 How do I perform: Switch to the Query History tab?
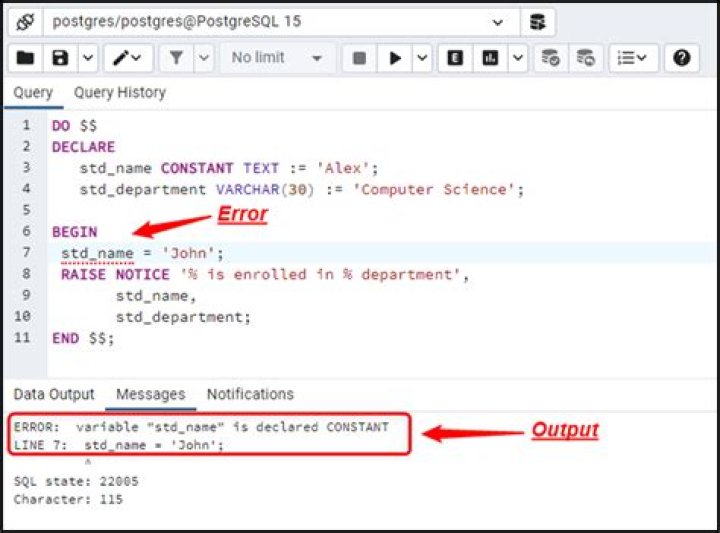120,93
